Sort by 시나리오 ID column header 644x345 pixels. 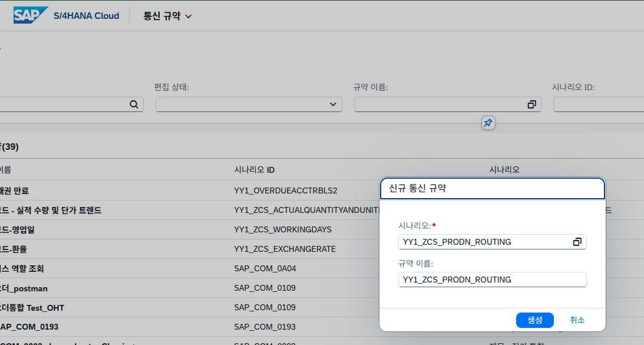pyautogui.click(x=254, y=170)
